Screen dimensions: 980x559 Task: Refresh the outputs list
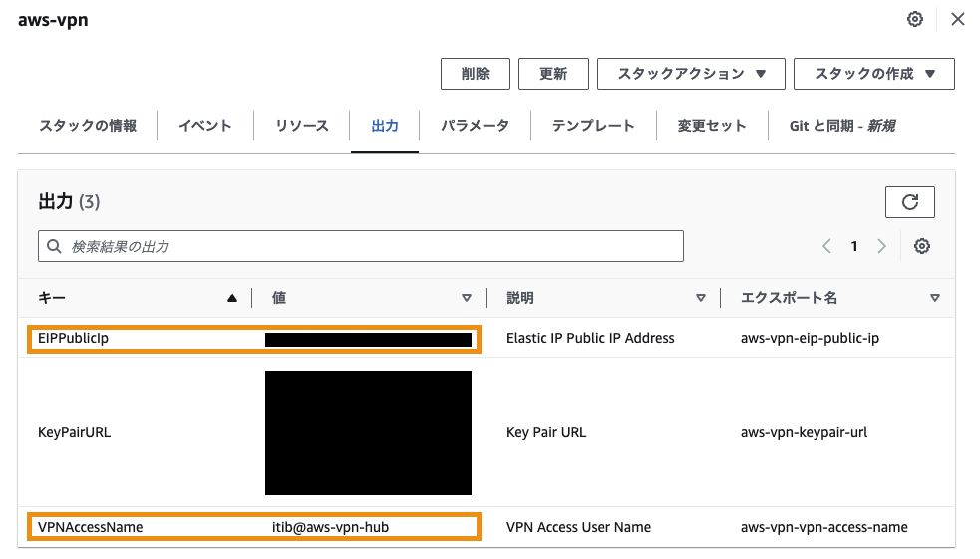pyautogui.click(x=910, y=202)
